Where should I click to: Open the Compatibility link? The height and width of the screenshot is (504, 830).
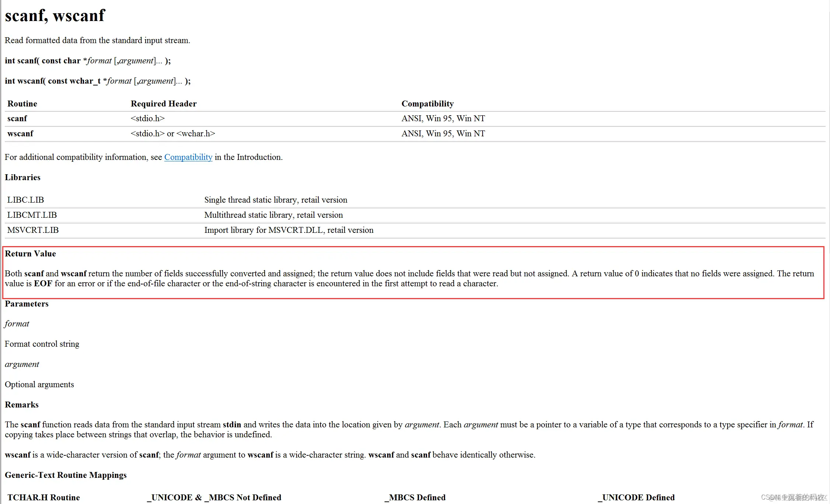(x=188, y=157)
